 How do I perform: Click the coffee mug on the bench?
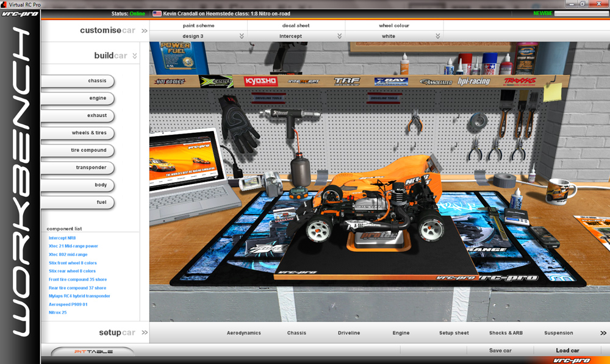(x=560, y=191)
